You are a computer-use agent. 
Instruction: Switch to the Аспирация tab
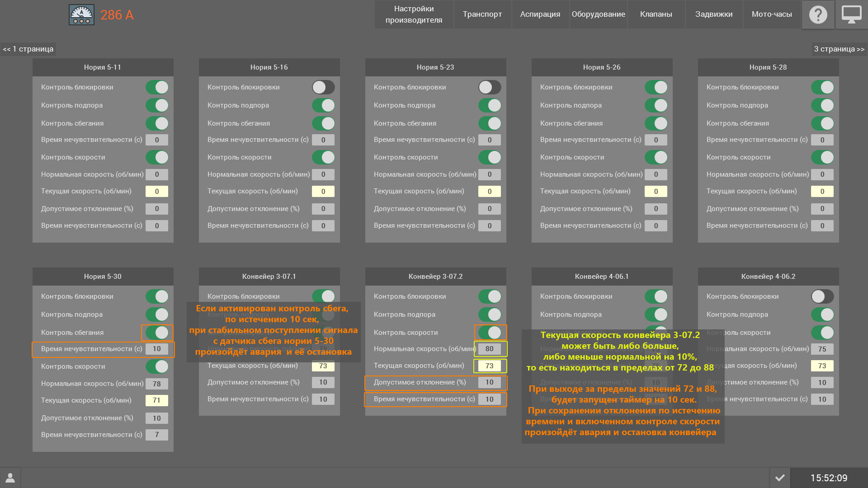pos(540,14)
